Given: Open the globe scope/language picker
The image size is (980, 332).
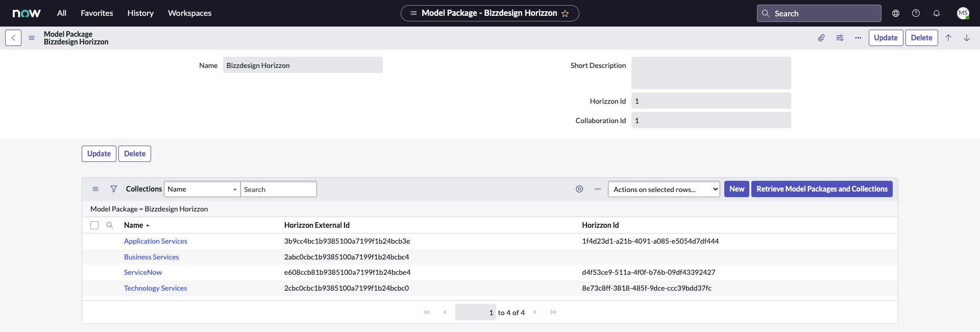Looking at the screenshot, I should click(x=896, y=13).
